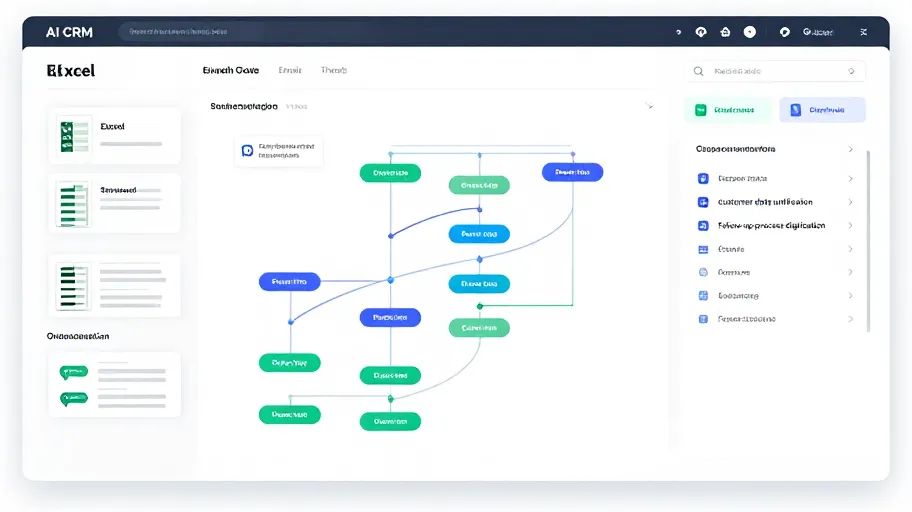Select the indigo node in the flowchart's middle column
The width and height of the screenshot is (912, 512).
click(390, 317)
